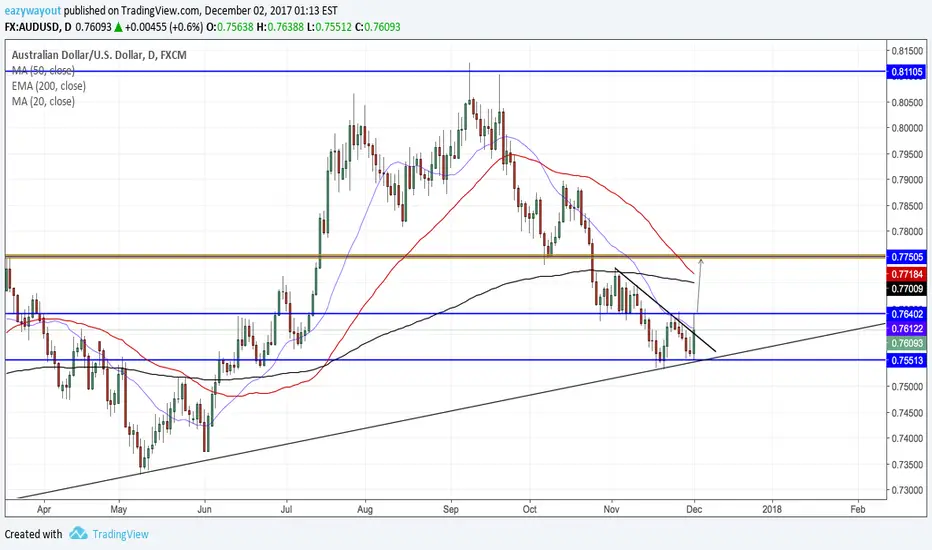Image resolution: width=932 pixels, height=550 pixels.
Task: Click the close value C:0.76093
Action: pos(377,27)
